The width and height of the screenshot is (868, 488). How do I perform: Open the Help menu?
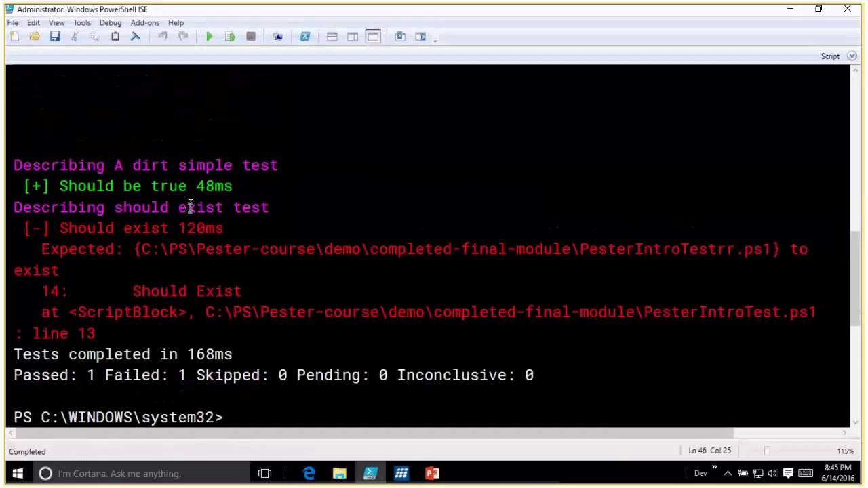[176, 22]
